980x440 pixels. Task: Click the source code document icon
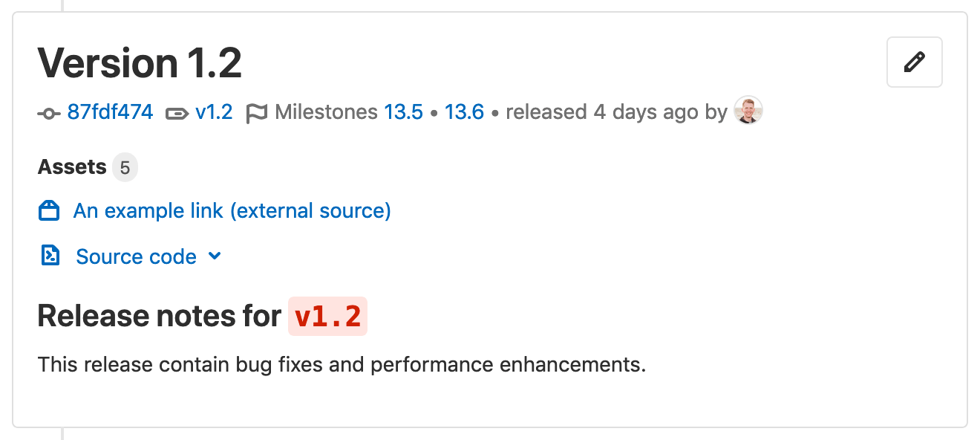[x=49, y=256]
